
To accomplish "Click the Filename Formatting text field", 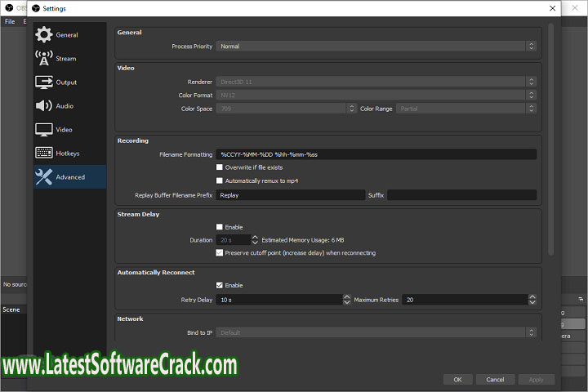I will coord(376,154).
